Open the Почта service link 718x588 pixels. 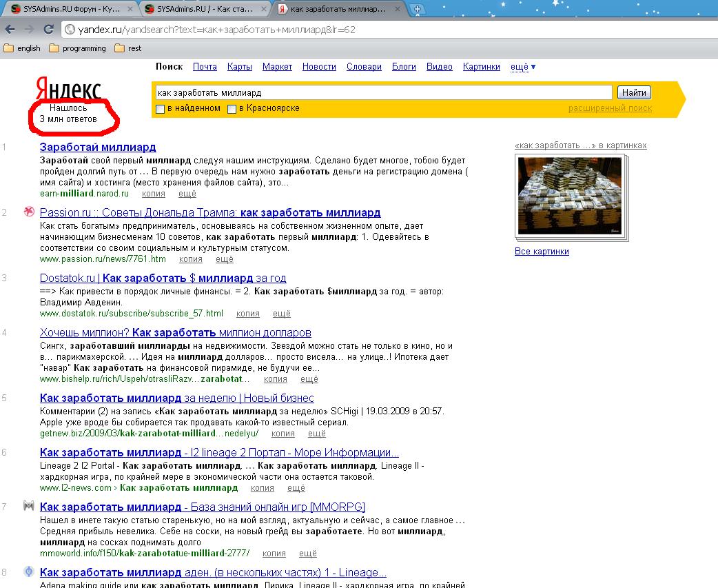pyautogui.click(x=205, y=67)
